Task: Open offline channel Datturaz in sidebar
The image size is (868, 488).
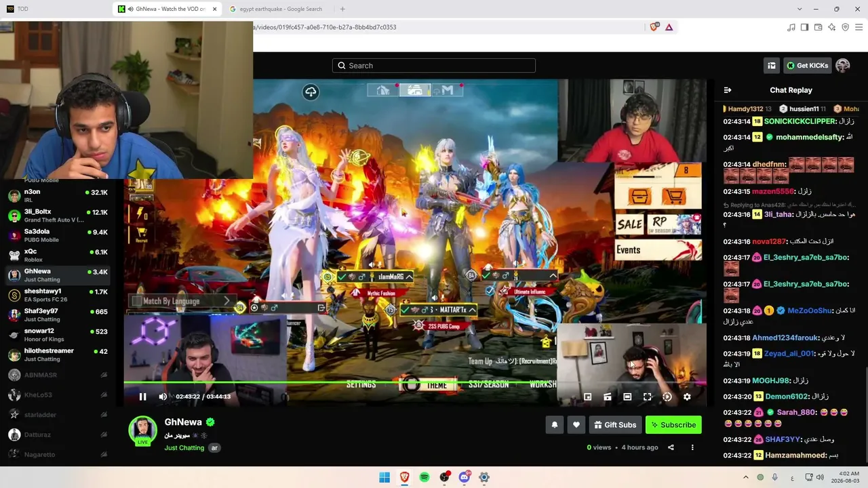Action: pos(58,434)
